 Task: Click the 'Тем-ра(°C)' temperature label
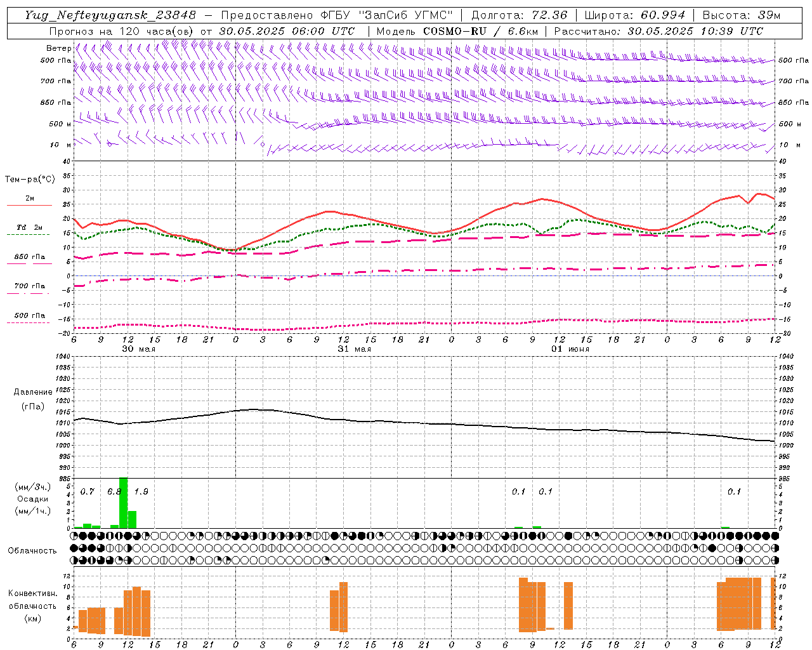(30, 180)
